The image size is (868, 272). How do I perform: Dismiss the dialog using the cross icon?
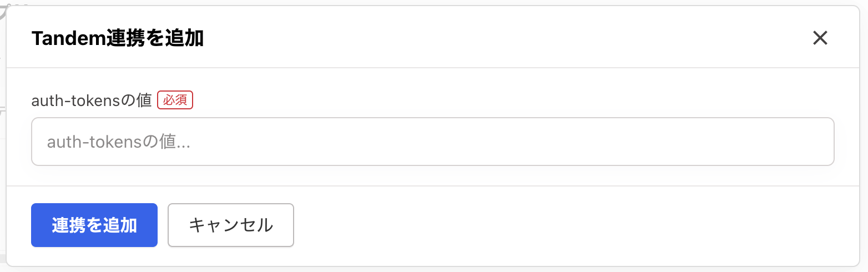(x=820, y=38)
